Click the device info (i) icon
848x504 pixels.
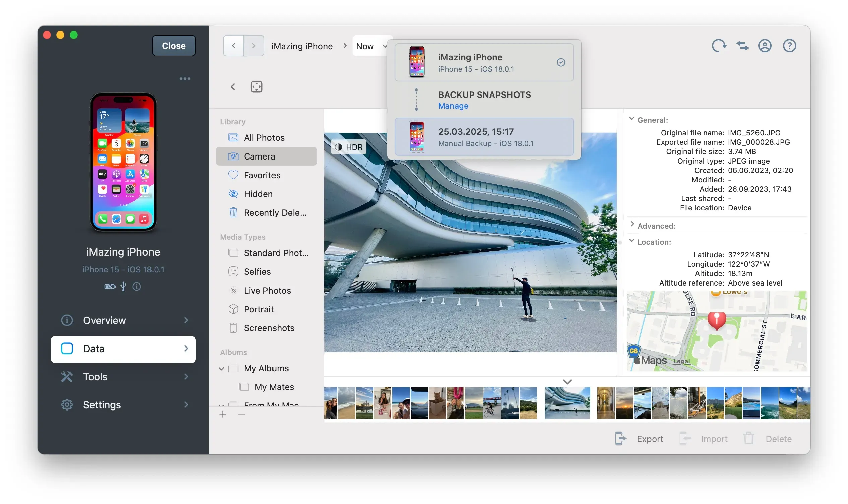coord(137,286)
